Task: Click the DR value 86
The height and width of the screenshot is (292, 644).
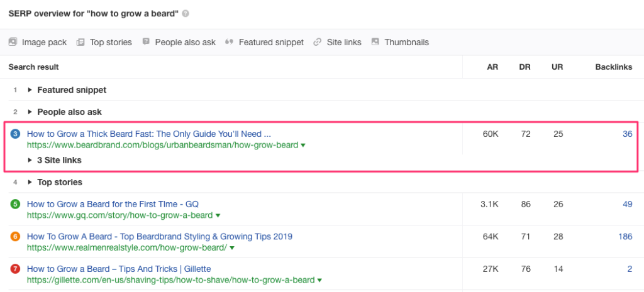Action: click(526, 204)
